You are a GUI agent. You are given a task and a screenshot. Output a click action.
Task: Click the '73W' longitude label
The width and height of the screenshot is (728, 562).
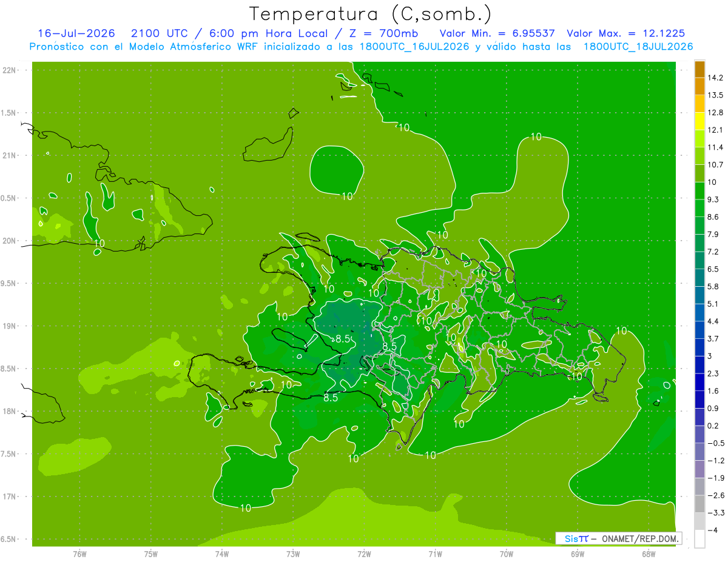click(293, 554)
